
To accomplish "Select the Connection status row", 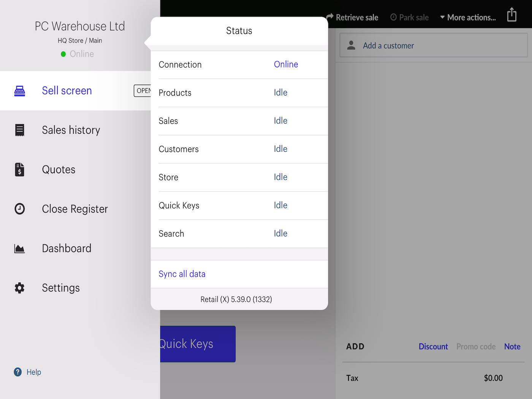I will coord(239,65).
